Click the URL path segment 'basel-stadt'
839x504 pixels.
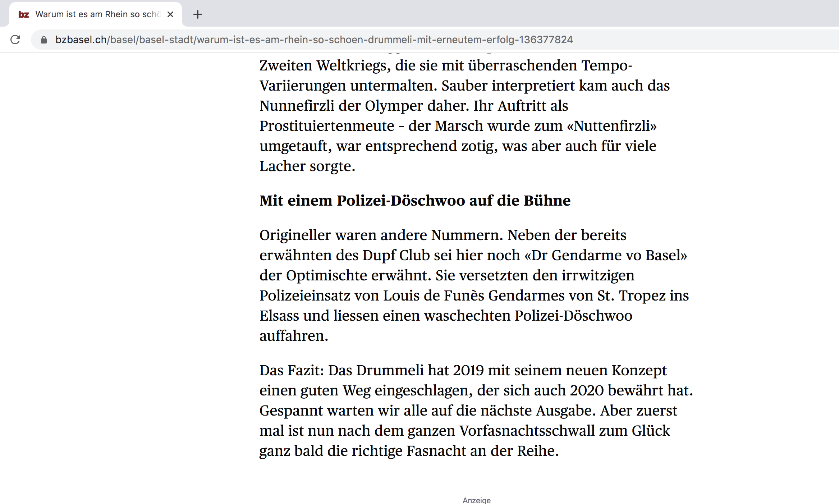tap(166, 40)
